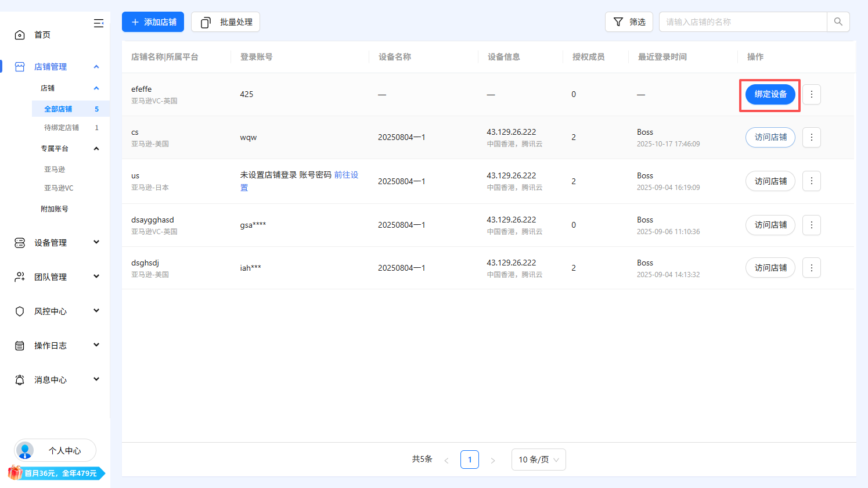Click the search magnifier icon
The width and height of the screenshot is (868, 488).
click(x=838, y=21)
